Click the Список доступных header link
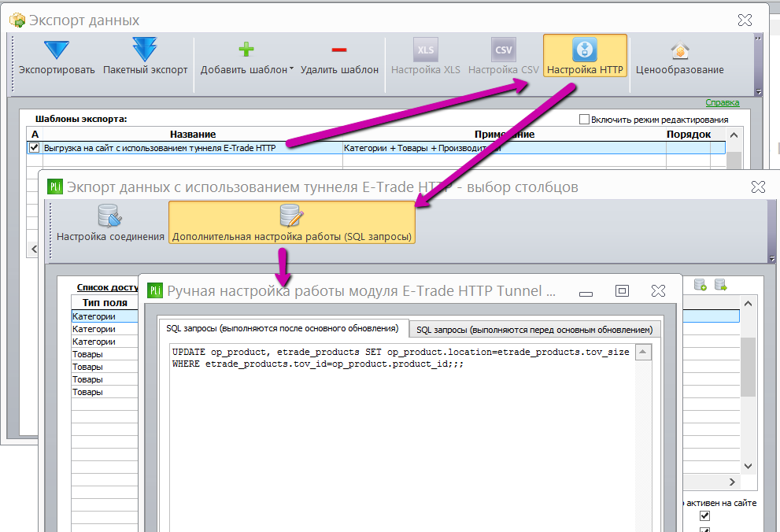The height and width of the screenshot is (532, 780). 108,287
